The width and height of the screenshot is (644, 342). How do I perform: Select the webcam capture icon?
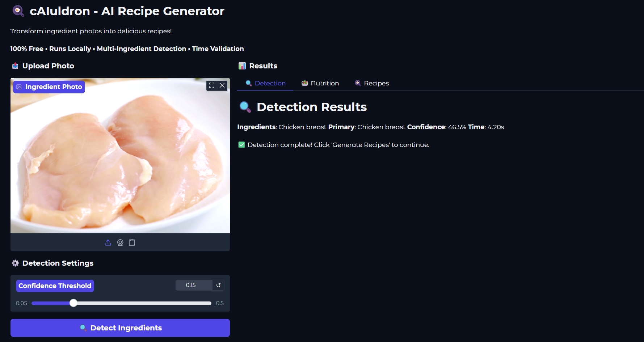coord(120,242)
